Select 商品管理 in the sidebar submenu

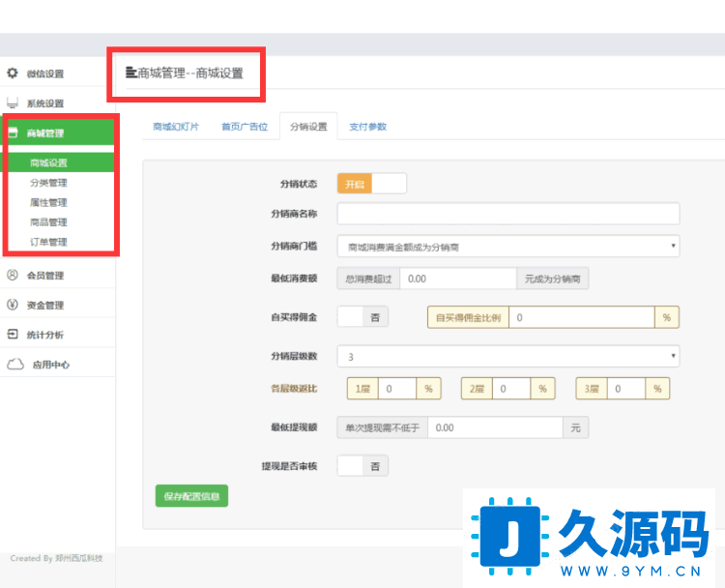48,222
